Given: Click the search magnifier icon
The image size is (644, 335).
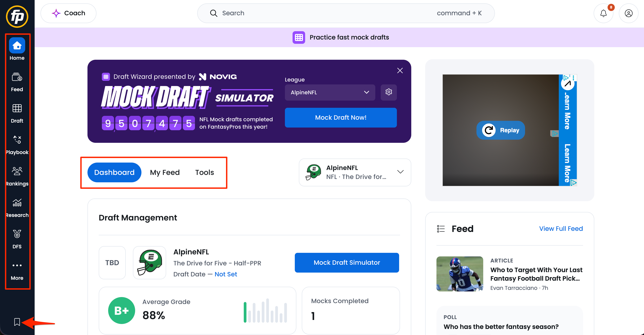Looking at the screenshot, I should click(213, 13).
